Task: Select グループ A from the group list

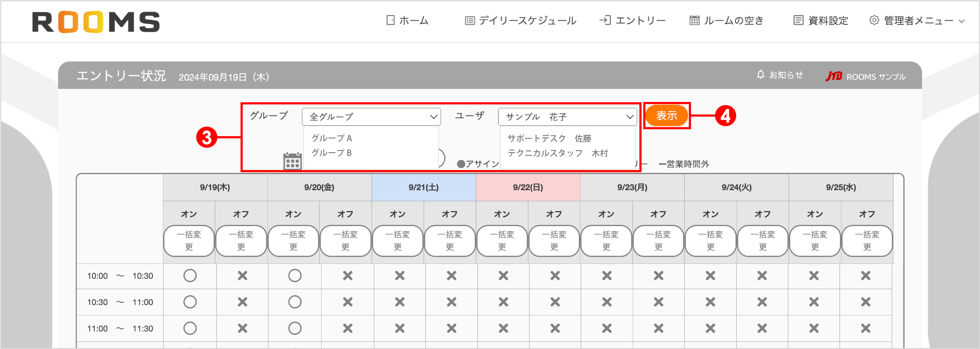Action: [x=332, y=138]
